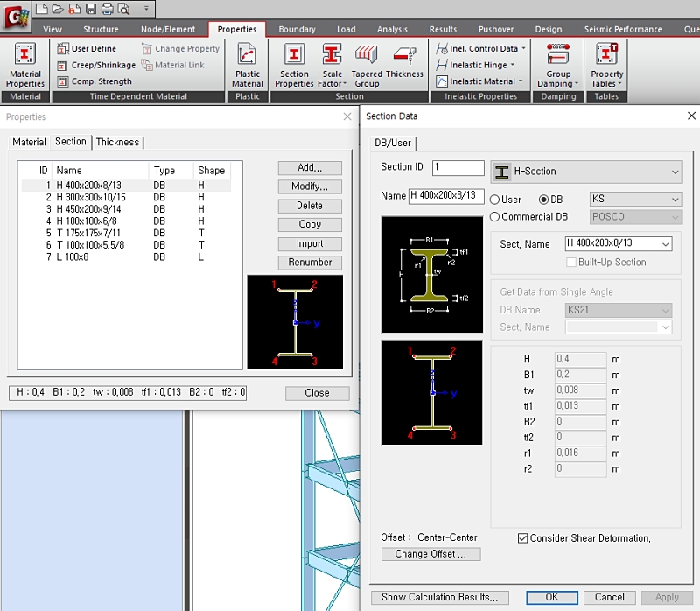
Task: Open Property Tables icon
Action: 606,65
